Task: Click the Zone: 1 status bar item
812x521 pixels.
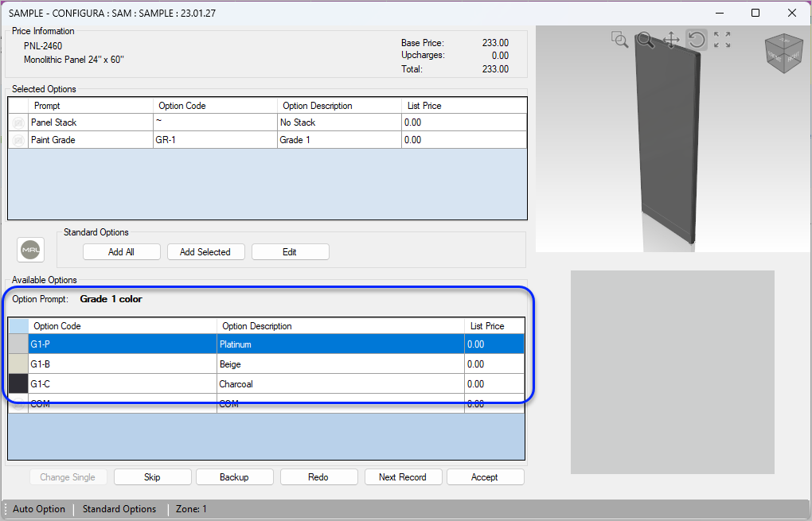Action: [x=191, y=508]
